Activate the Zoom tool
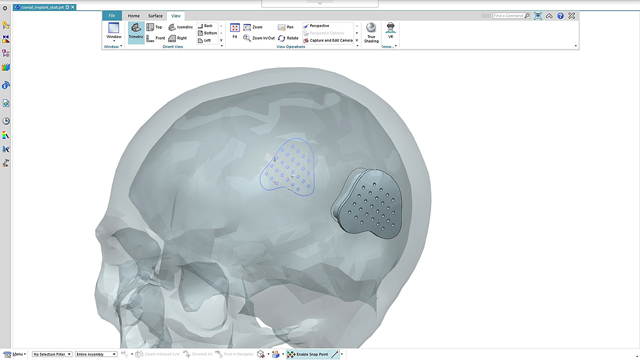 (x=253, y=27)
